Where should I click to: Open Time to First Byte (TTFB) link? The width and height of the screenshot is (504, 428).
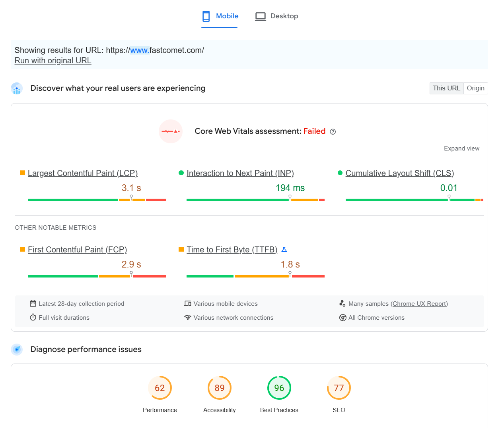pyautogui.click(x=232, y=250)
